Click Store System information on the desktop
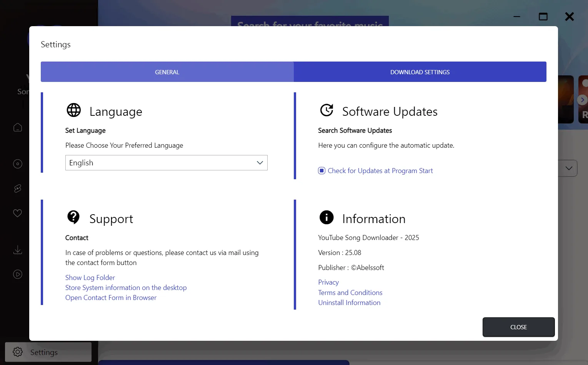 pyautogui.click(x=126, y=288)
